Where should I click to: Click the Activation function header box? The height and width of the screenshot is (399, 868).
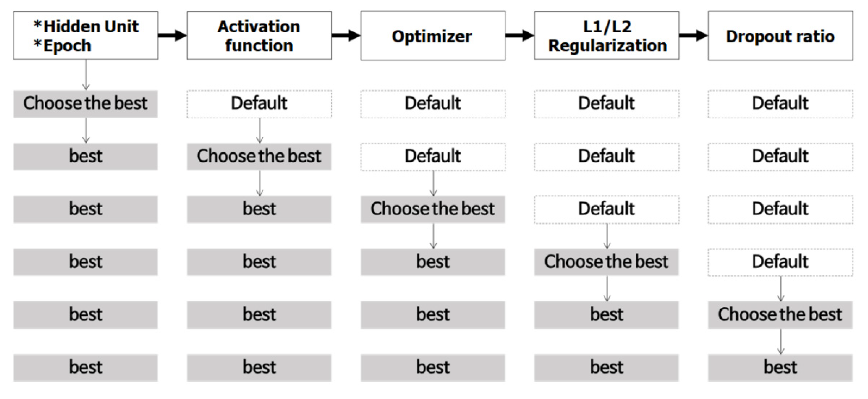[x=259, y=36]
